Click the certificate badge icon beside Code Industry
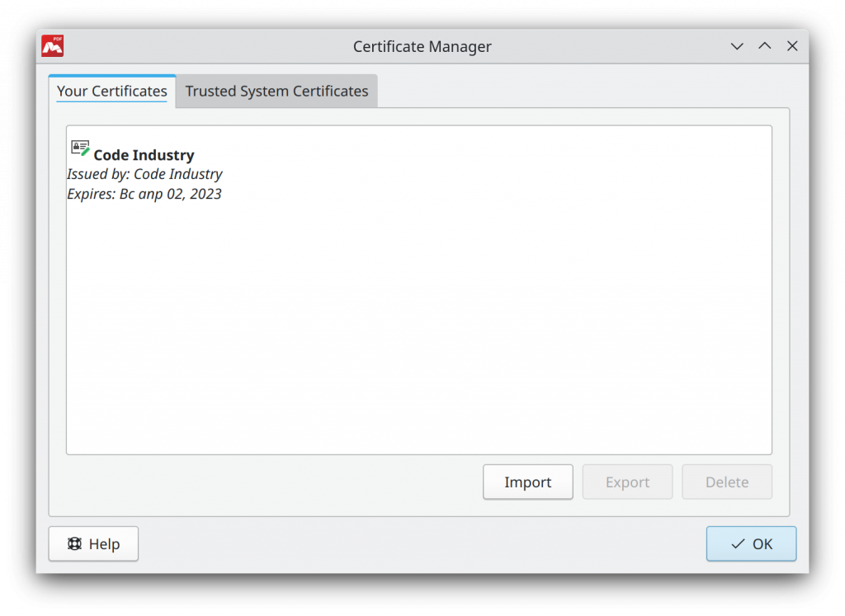 pyautogui.click(x=79, y=146)
